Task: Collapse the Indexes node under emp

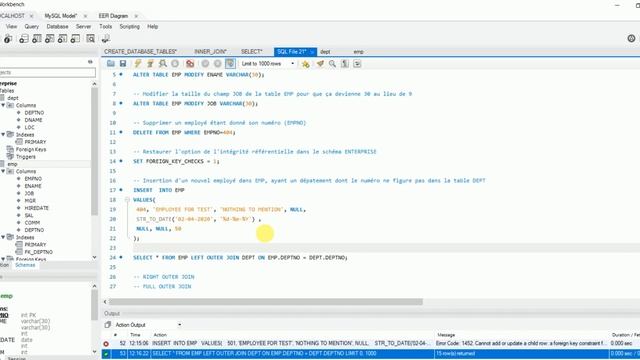Action: pos(3,237)
